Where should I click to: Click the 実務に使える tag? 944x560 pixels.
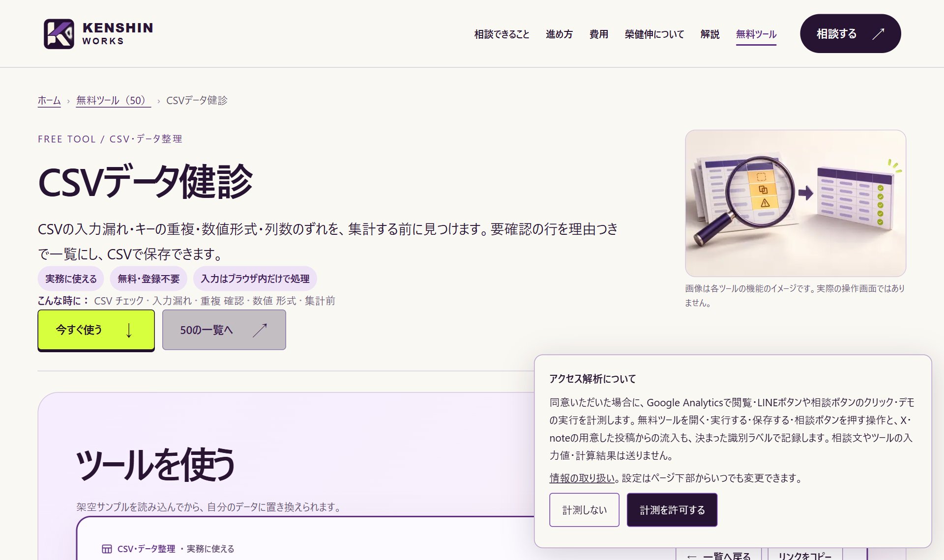(71, 279)
